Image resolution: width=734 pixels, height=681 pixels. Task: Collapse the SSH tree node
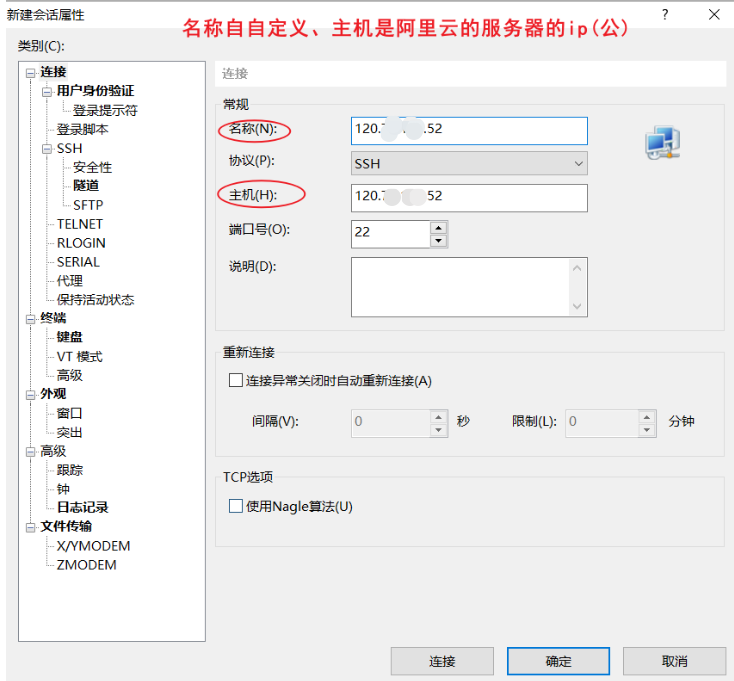(47, 149)
